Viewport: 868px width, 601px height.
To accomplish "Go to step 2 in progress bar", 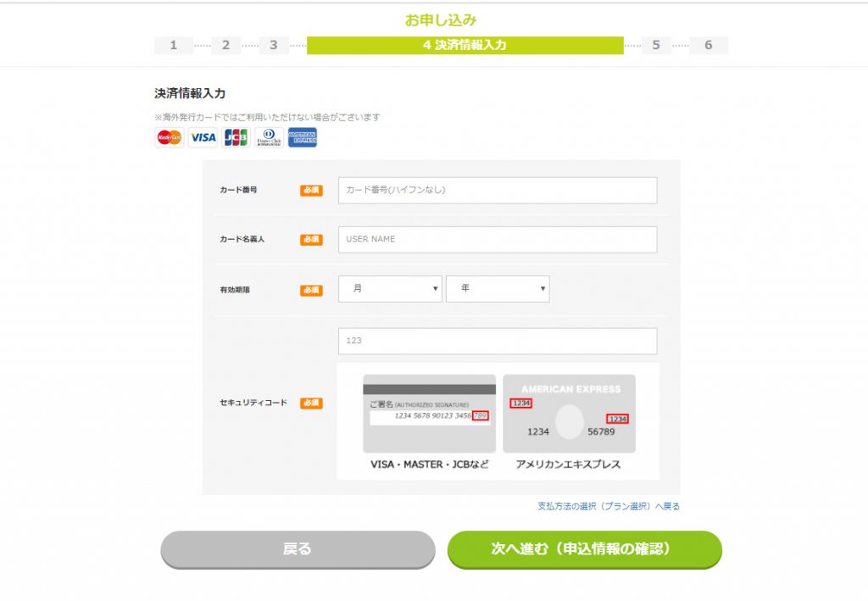I will pyautogui.click(x=225, y=46).
